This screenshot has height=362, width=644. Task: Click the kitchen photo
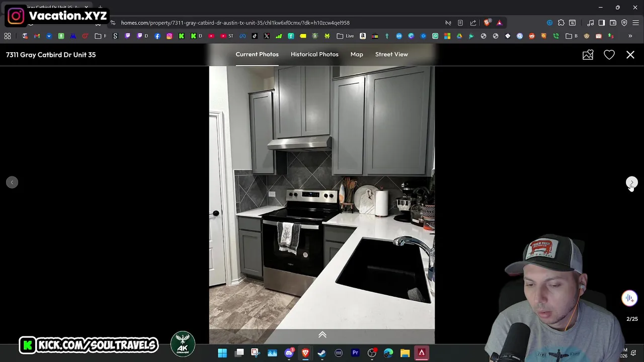click(x=322, y=205)
